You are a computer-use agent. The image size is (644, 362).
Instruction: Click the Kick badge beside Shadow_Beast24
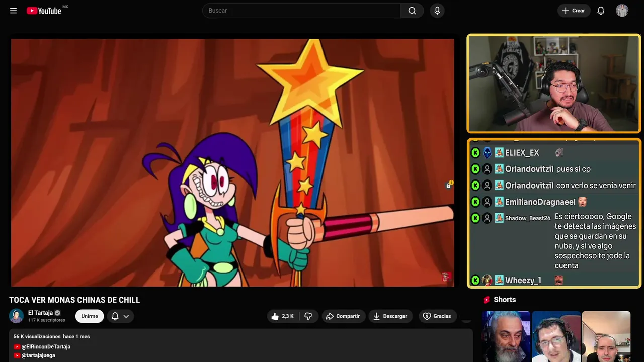pos(475,218)
